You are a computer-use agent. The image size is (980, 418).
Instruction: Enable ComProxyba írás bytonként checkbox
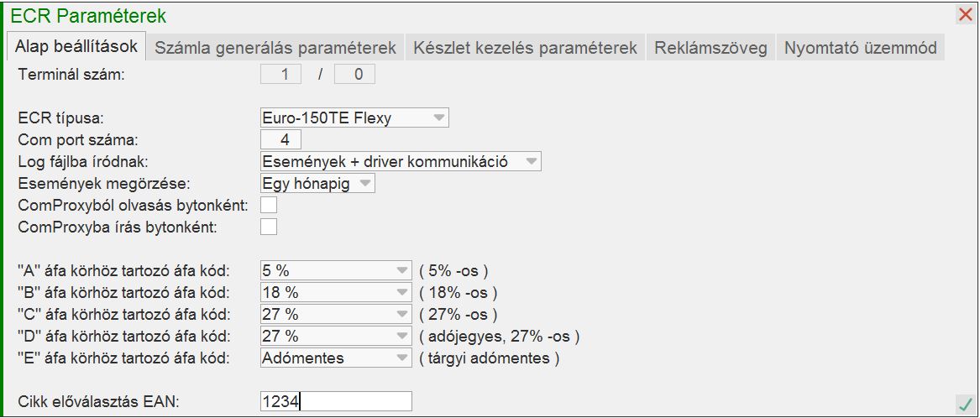click(269, 227)
